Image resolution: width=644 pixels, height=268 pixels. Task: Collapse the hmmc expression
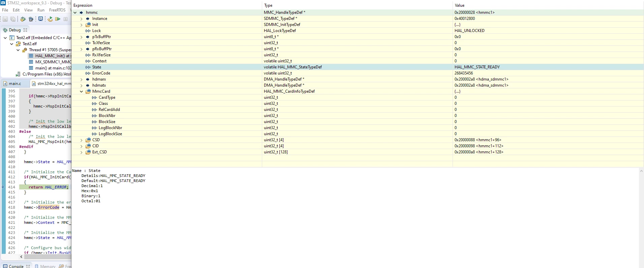(75, 12)
